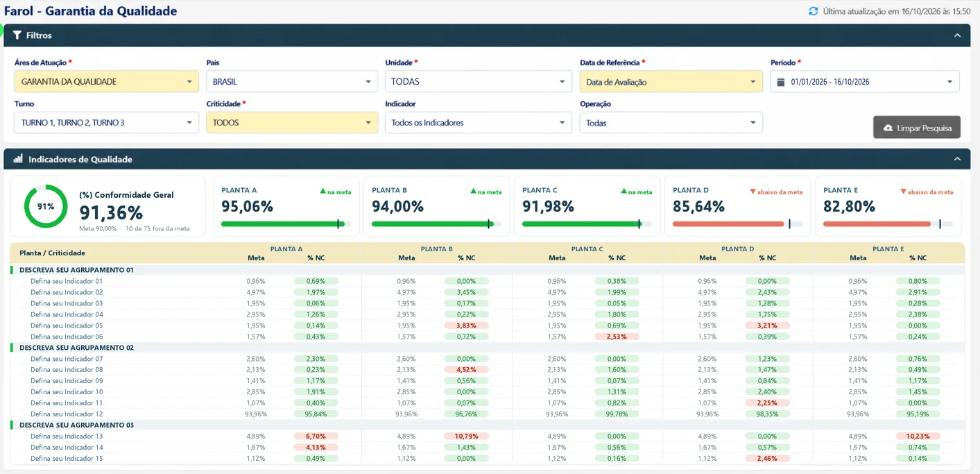The height and width of the screenshot is (474, 980).
Task: Click the calendar icon in the Período field
Action: [x=782, y=82]
